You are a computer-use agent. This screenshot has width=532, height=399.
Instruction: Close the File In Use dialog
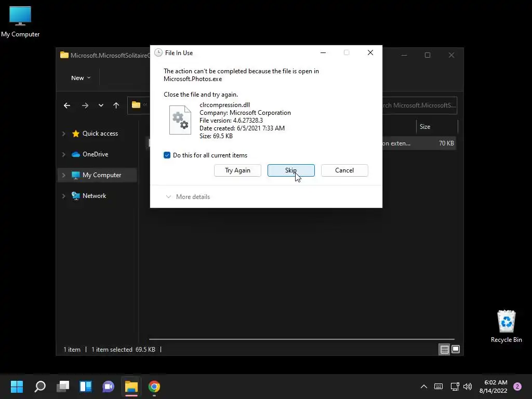pos(370,52)
